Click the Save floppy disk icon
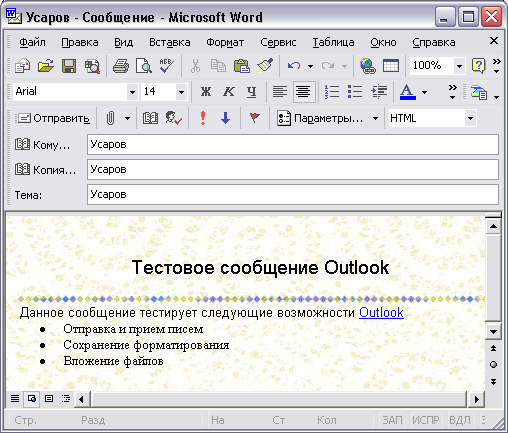This screenshot has height=433, width=508. tap(69, 66)
